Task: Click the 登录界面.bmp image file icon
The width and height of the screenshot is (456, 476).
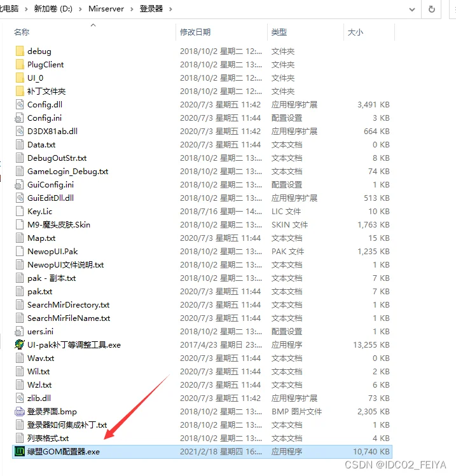Action: [x=19, y=412]
